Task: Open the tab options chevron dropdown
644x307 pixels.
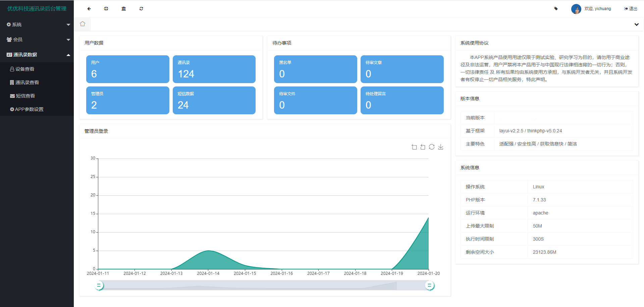Action: (x=636, y=24)
